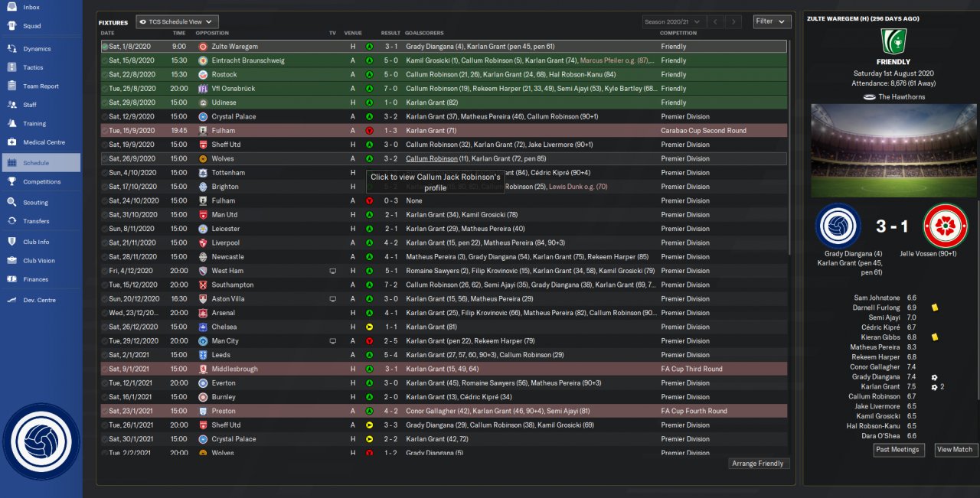Image resolution: width=980 pixels, height=498 pixels.
Task: Go to the Squad menu item
Action: coord(32,25)
